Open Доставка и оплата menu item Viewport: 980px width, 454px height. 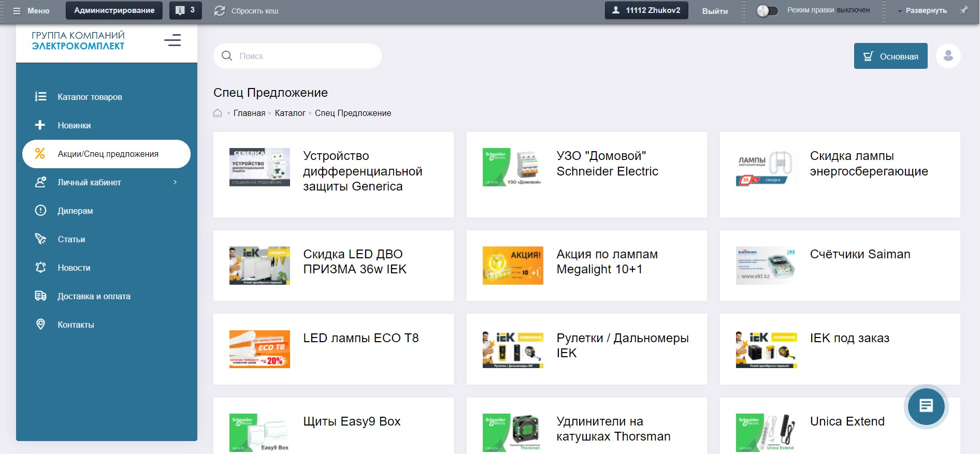tap(106, 296)
